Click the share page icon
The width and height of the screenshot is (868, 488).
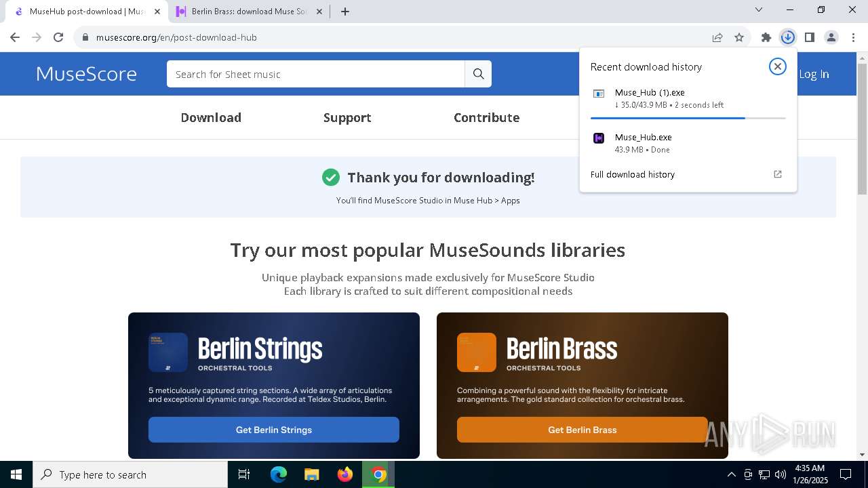click(x=717, y=37)
